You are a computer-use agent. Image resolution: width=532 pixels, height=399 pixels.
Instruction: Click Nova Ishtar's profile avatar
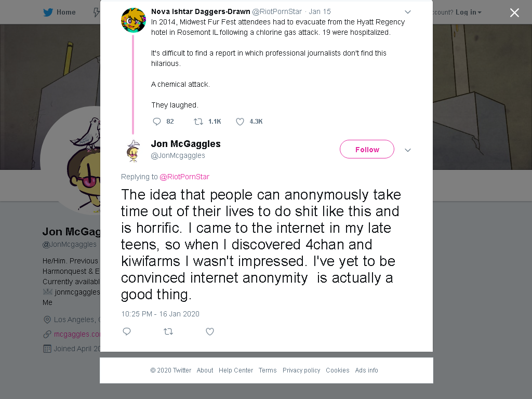coord(134,20)
